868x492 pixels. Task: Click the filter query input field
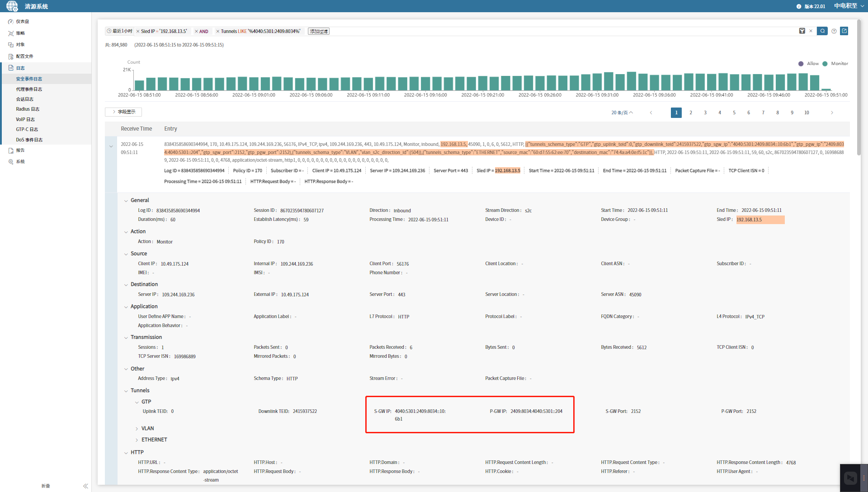tap(542, 31)
